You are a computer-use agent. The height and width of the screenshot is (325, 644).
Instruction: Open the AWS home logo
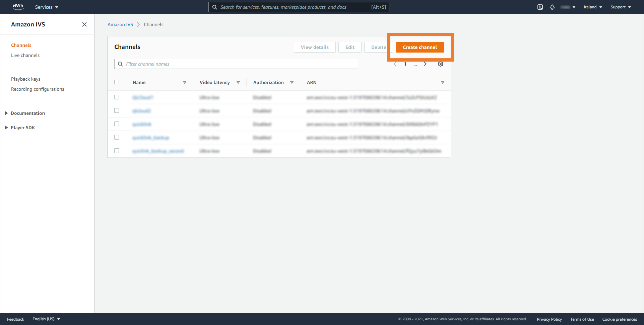click(x=18, y=7)
